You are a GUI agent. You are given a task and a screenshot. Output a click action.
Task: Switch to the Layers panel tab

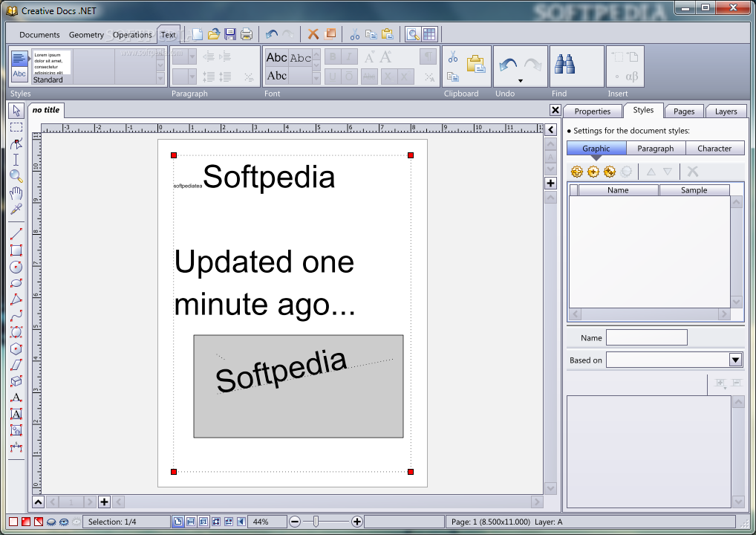tap(726, 111)
